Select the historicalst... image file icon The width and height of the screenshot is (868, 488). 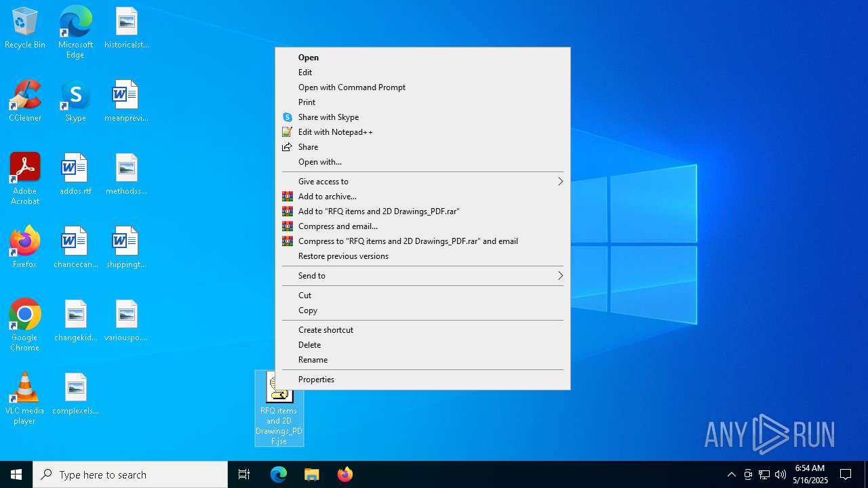[x=127, y=28]
